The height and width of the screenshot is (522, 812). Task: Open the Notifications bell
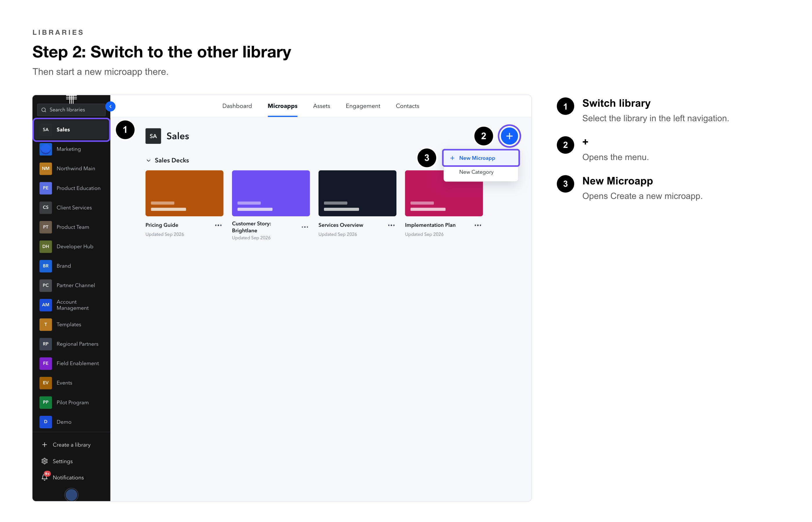(x=44, y=477)
